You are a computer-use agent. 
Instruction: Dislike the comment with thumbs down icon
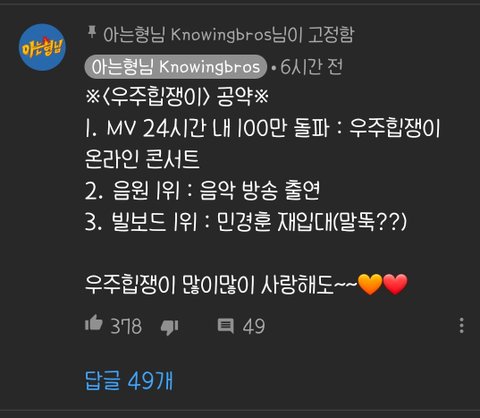point(169,327)
